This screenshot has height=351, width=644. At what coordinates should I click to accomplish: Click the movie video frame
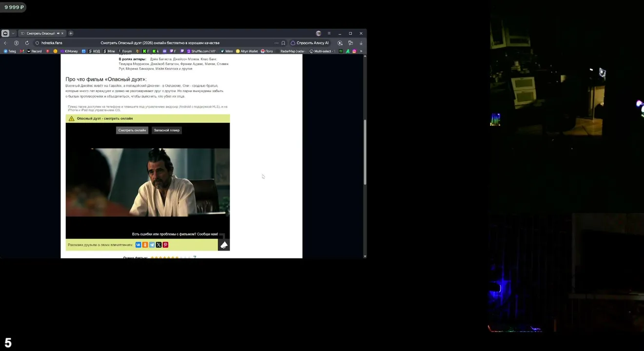tap(148, 182)
